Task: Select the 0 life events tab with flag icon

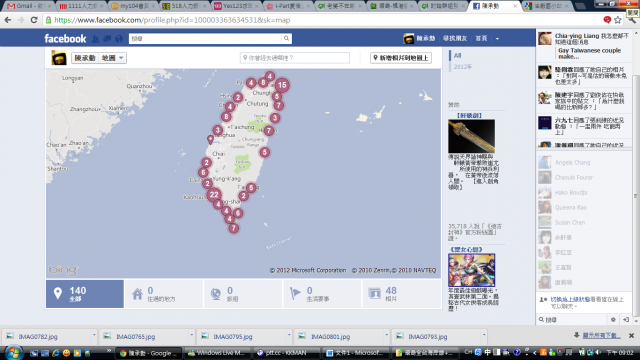Action: pyautogui.click(x=322, y=294)
